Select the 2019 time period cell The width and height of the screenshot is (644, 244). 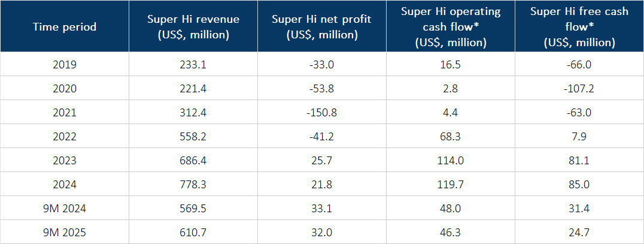65,64
